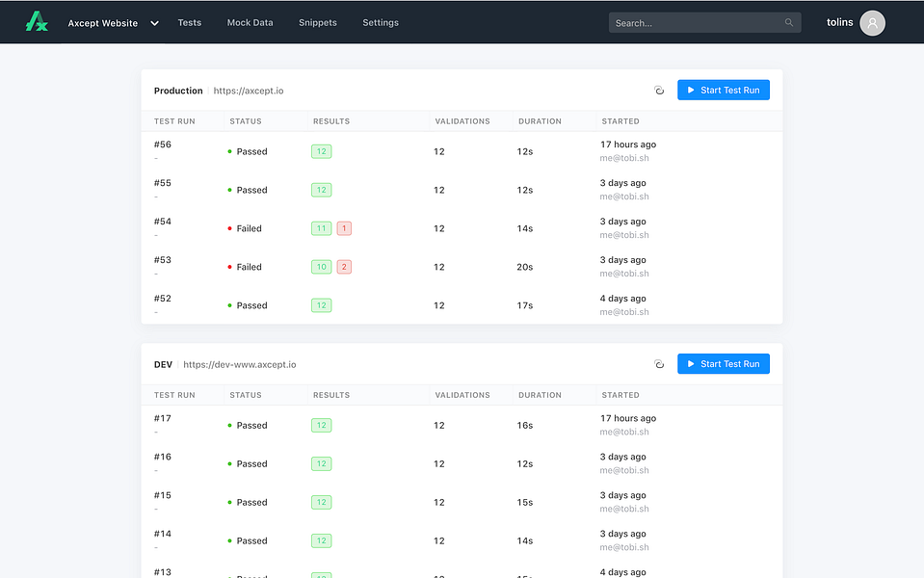Screen dimensions: 924x578
Task: Open the Settings menu
Action: click(x=381, y=22)
